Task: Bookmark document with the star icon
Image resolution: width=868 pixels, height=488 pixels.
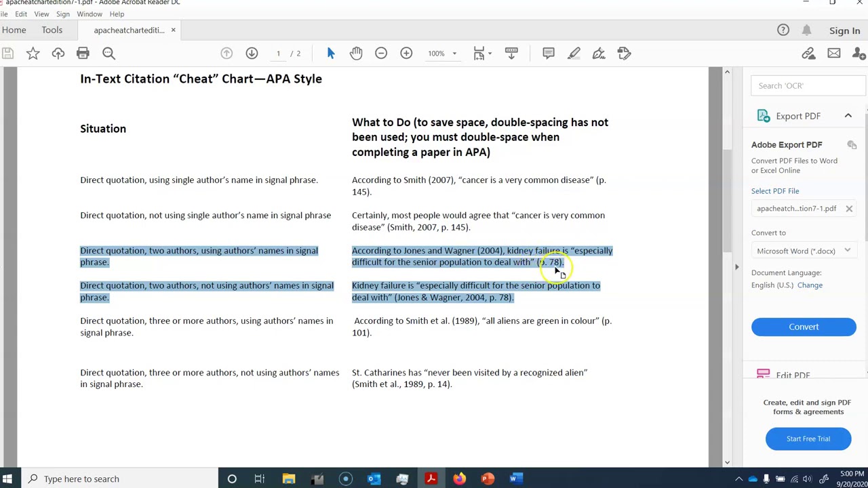Action: pyautogui.click(x=33, y=54)
